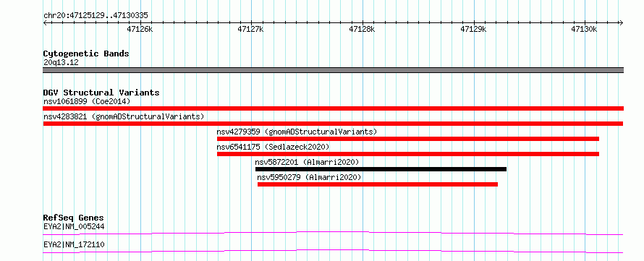Click the gray 20q13.12 cytoband bar

point(333,70)
